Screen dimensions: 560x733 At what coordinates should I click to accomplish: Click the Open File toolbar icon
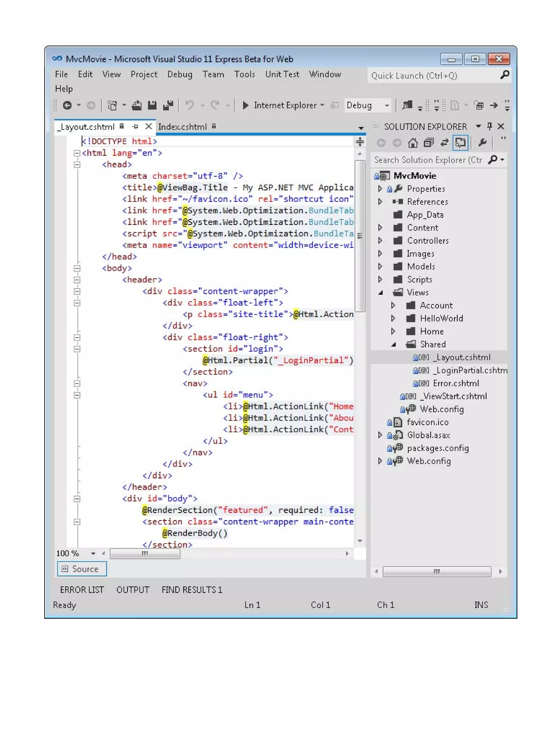[136, 106]
